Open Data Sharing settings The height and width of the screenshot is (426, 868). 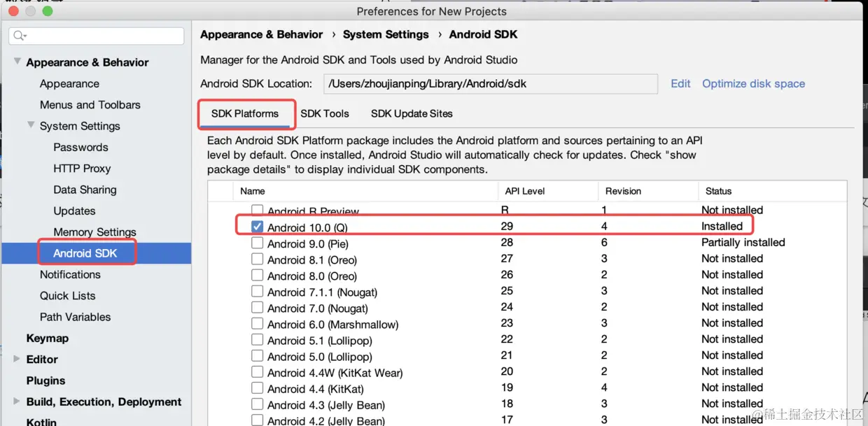point(85,190)
